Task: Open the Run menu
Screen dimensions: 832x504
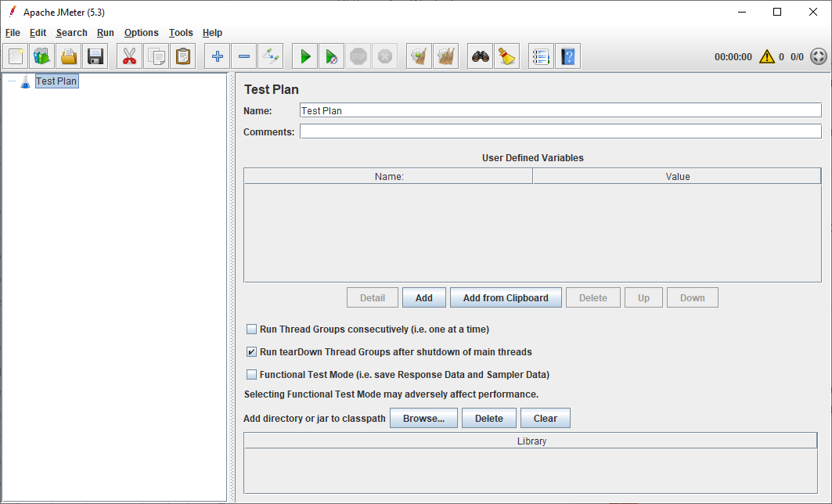Action: (x=106, y=33)
